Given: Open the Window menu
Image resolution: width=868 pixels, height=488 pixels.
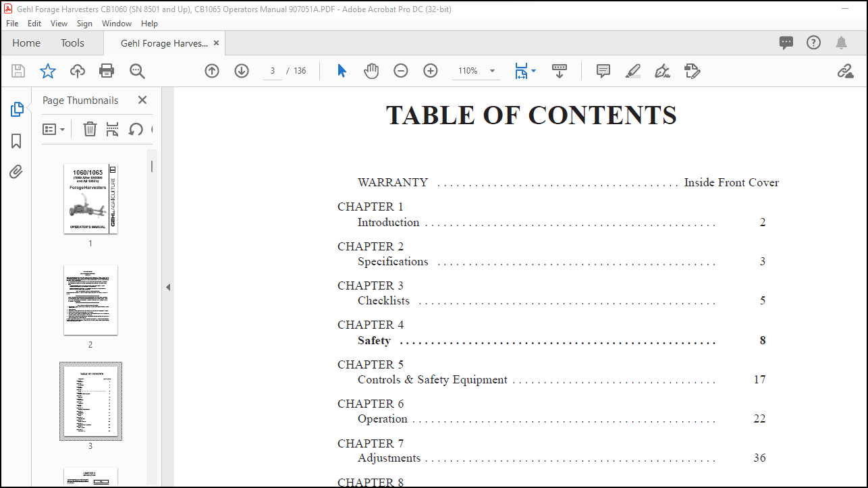Looking at the screenshot, I should click(x=117, y=23).
